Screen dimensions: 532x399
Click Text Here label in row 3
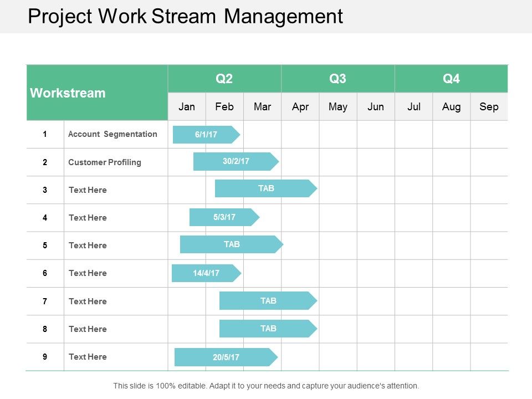88,190
